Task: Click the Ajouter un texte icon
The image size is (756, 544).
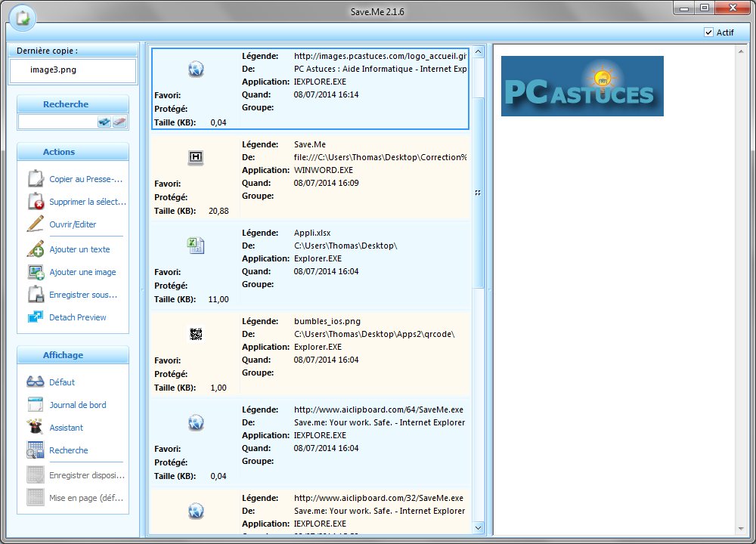Action: pos(36,249)
